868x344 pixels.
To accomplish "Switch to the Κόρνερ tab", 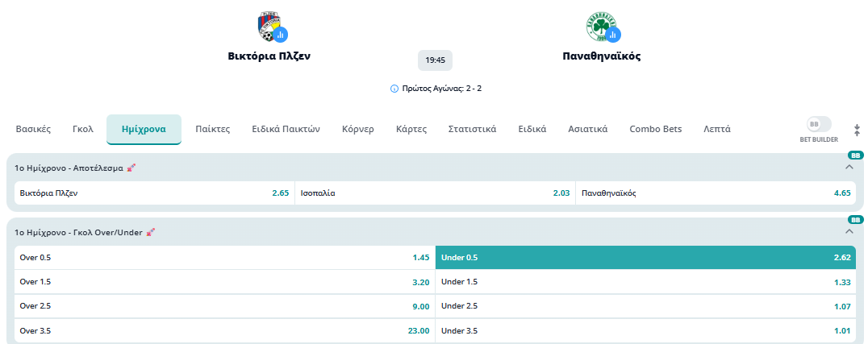I will 357,129.
